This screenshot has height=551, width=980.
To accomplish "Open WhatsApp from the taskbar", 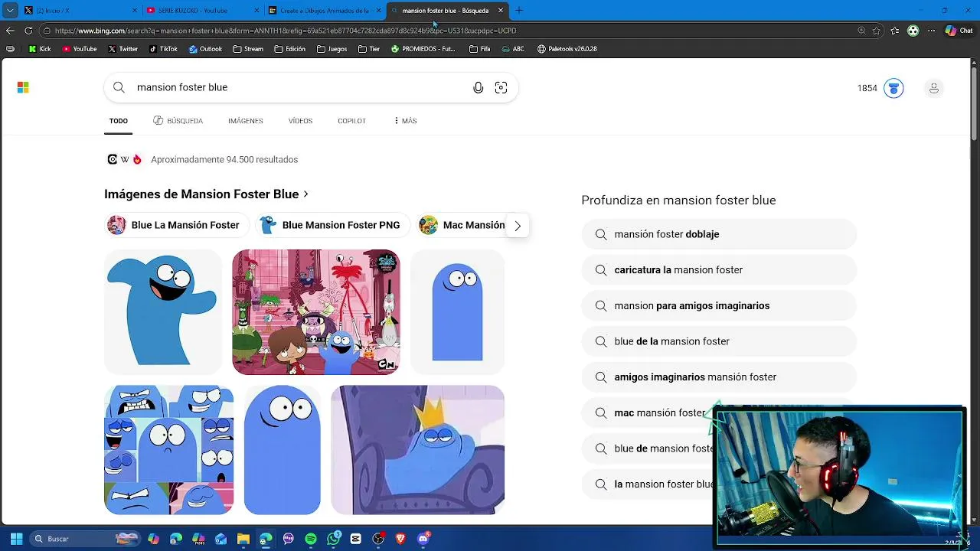I will [334, 539].
